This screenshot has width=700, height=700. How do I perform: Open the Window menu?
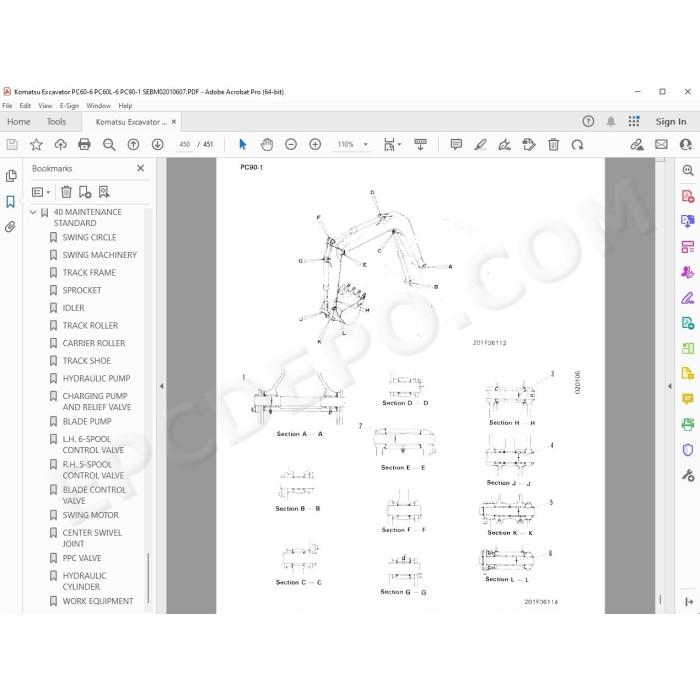click(98, 106)
